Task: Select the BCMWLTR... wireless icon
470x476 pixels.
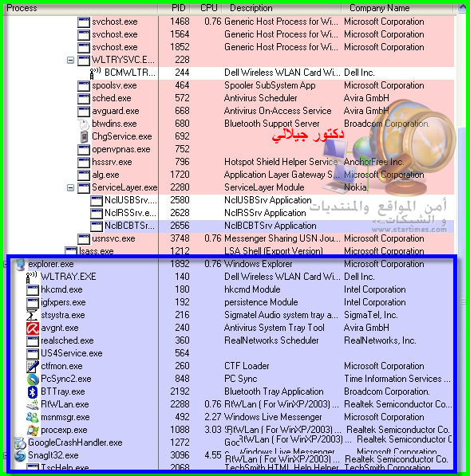Action: (x=95, y=73)
